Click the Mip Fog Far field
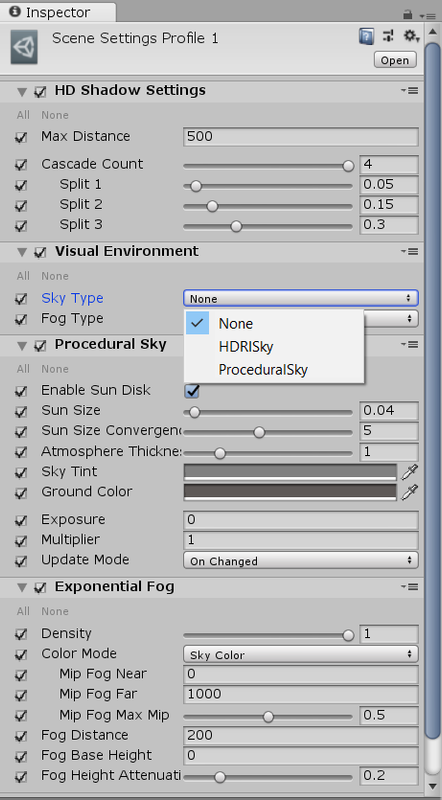The image size is (442, 800). (301, 694)
